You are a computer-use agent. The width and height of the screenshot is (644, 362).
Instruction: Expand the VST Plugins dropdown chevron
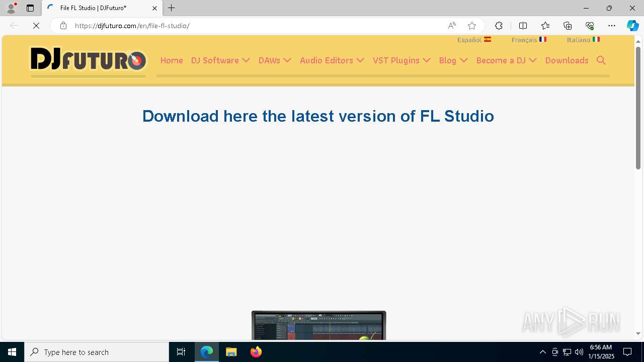point(427,60)
